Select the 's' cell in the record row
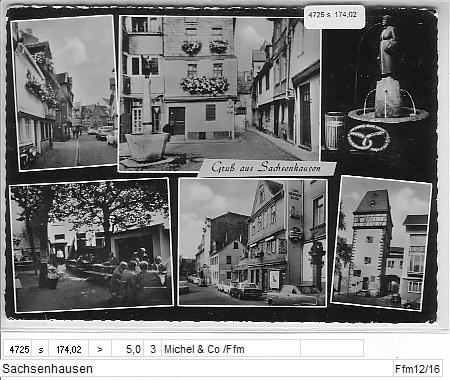 click(41, 350)
